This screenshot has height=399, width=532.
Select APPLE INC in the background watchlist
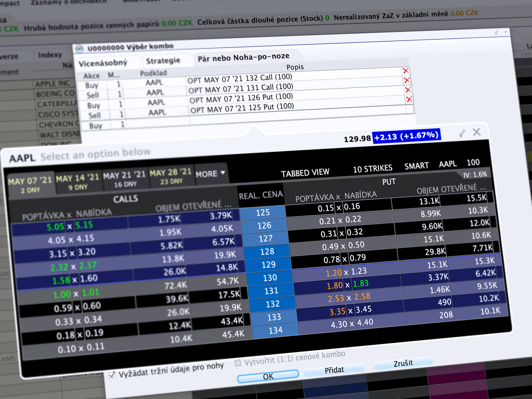[53, 84]
